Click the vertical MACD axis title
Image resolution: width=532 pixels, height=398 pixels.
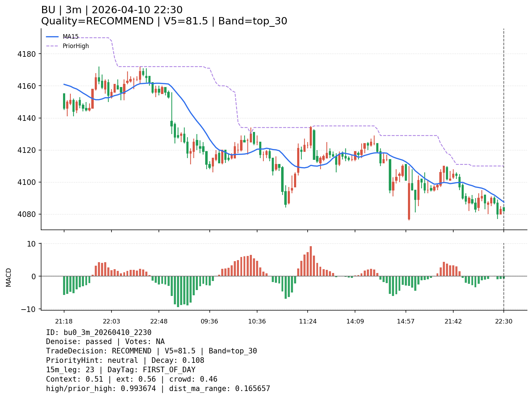(x=9, y=277)
